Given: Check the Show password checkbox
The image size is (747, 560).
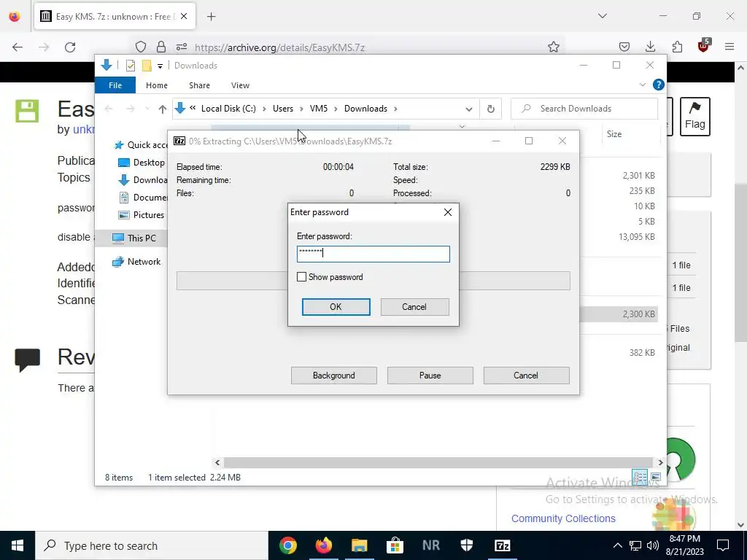Looking at the screenshot, I should coord(301,276).
